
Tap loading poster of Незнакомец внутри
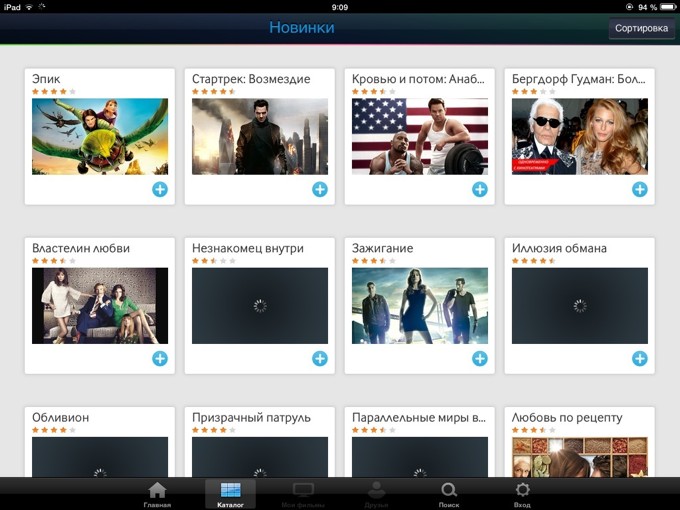[x=260, y=306]
